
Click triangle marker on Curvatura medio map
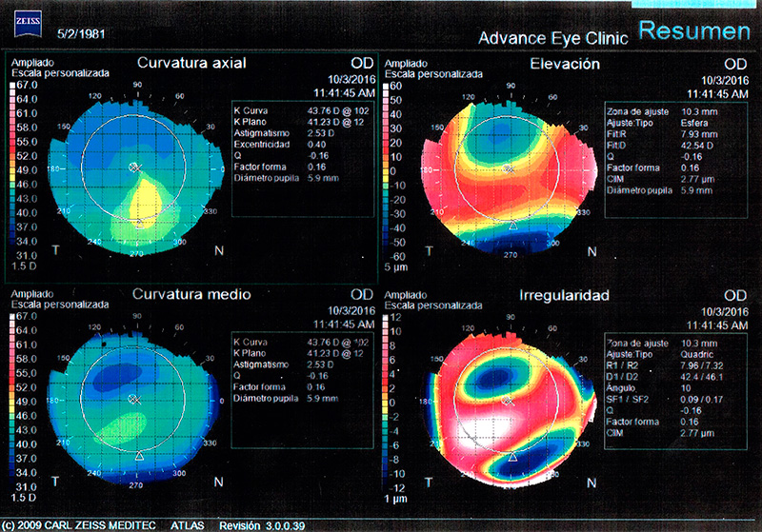point(139,457)
